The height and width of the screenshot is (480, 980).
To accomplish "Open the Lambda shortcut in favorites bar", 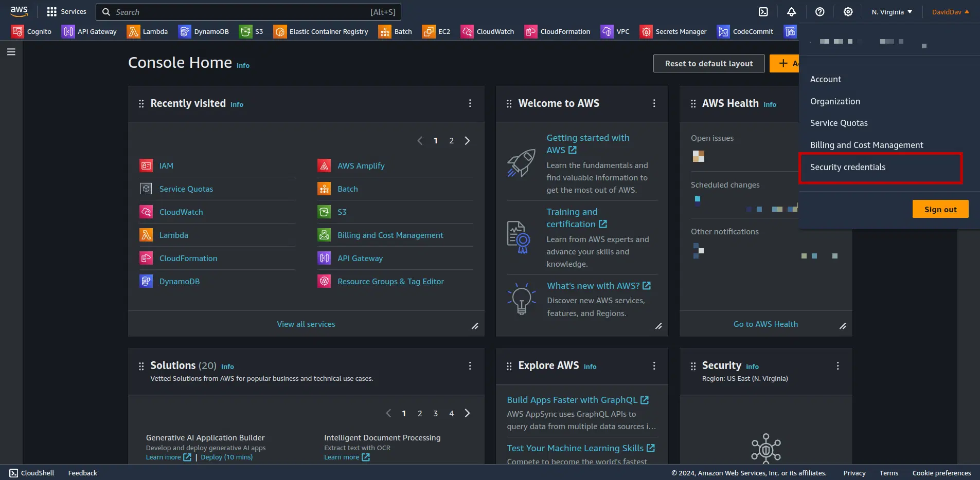I will 148,32.
